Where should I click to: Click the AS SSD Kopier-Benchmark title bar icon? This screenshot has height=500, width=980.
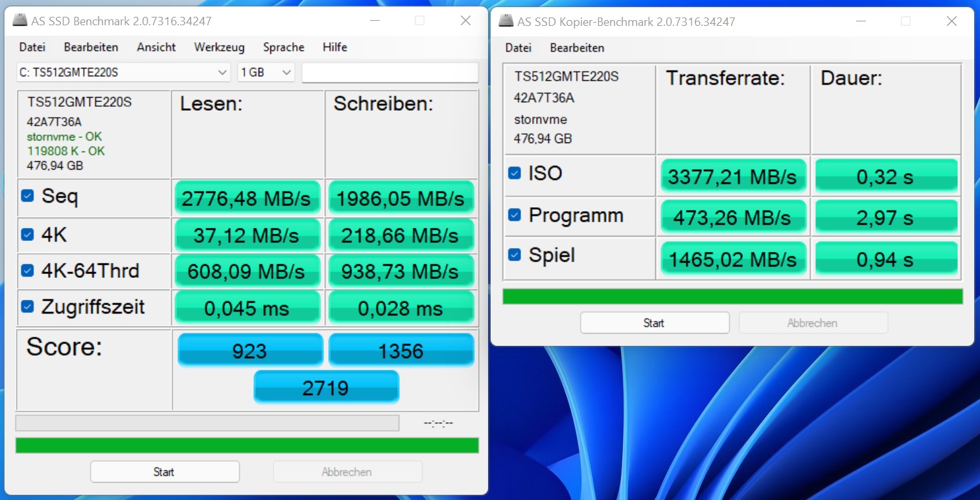click(506, 21)
